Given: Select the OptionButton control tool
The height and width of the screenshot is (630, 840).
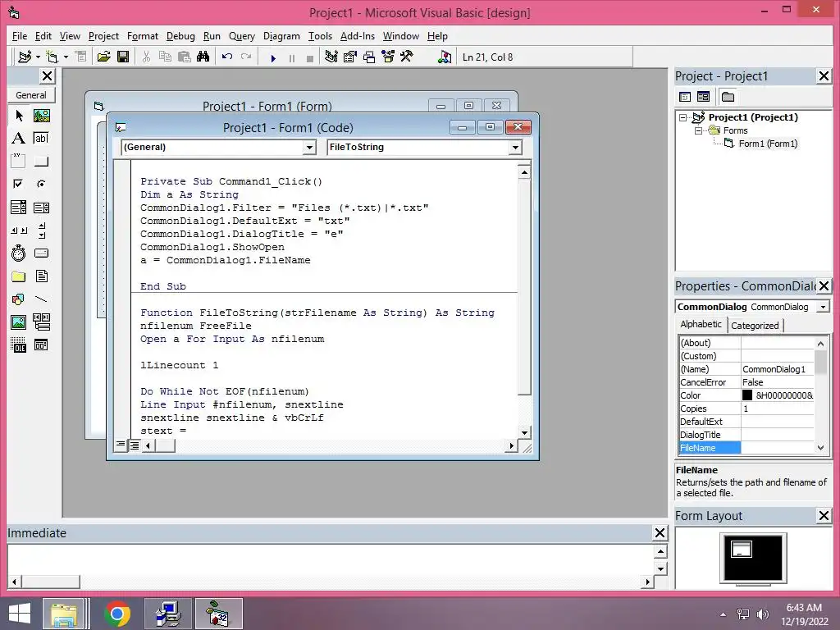Looking at the screenshot, I should tap(41, 185).
